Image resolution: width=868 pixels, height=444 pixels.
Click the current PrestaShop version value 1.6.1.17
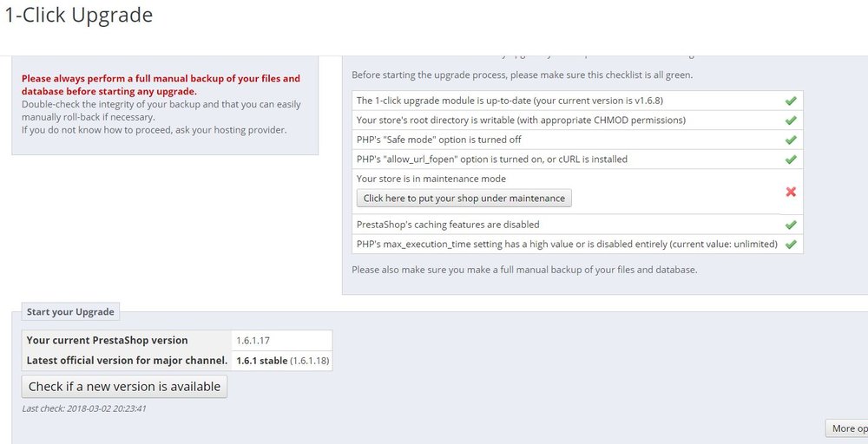pos(253,341)
